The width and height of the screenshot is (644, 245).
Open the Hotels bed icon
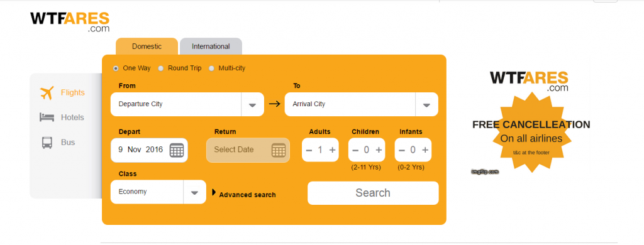[47, 117]
